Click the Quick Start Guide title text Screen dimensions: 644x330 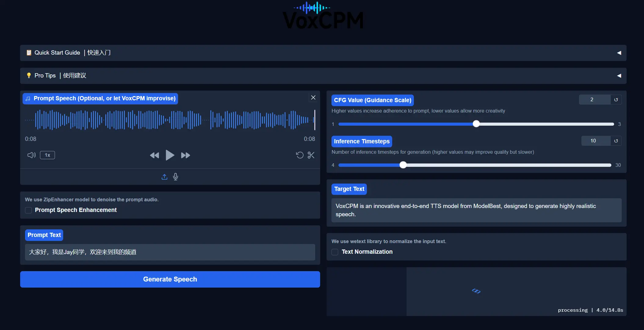(72, 53)
